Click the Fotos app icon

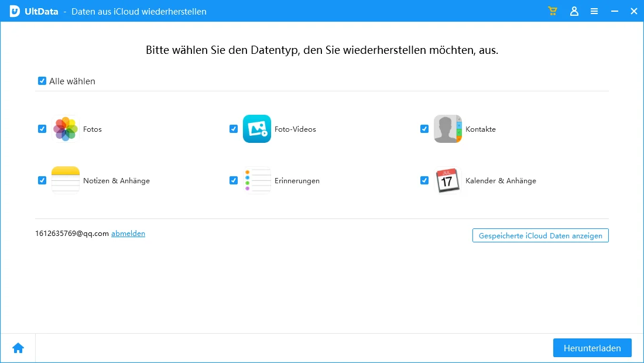(66, 129)
